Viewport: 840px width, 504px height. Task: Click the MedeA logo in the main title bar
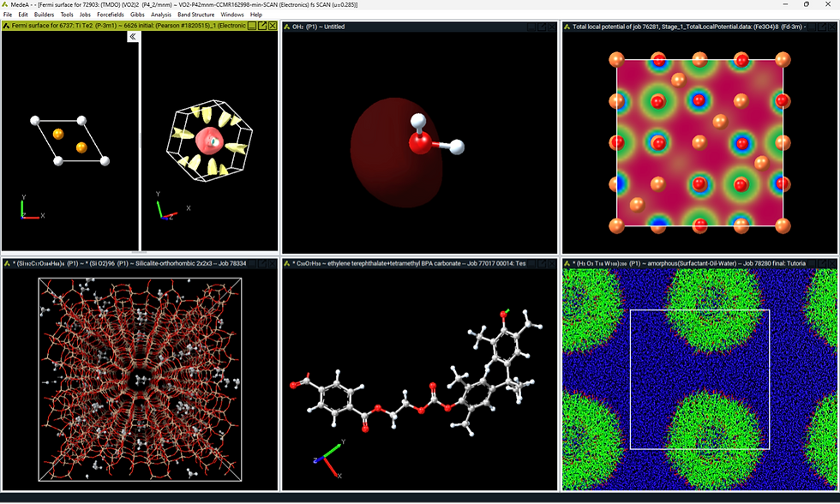pyautogui.click(x=6, y=3)
